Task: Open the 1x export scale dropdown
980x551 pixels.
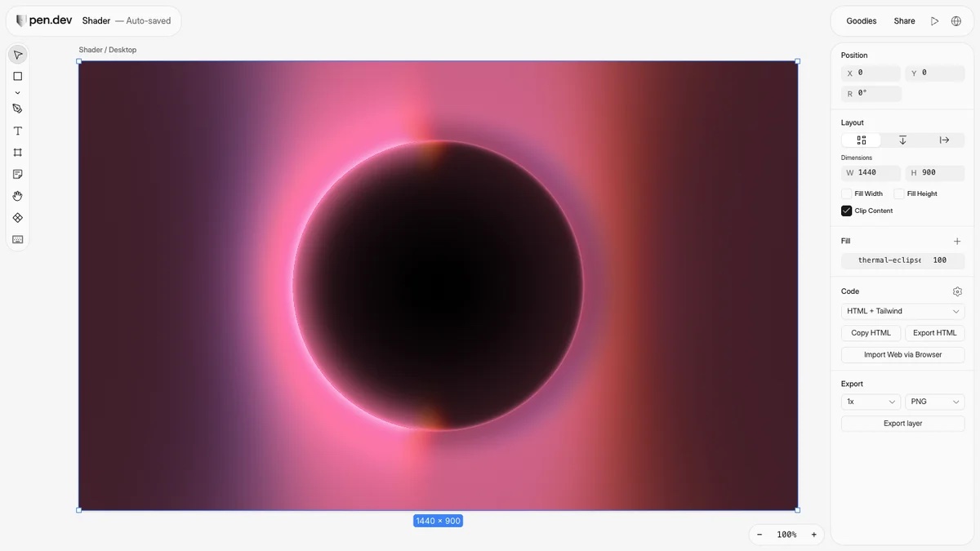Action: pyautogui.click(x=871, y=402)
